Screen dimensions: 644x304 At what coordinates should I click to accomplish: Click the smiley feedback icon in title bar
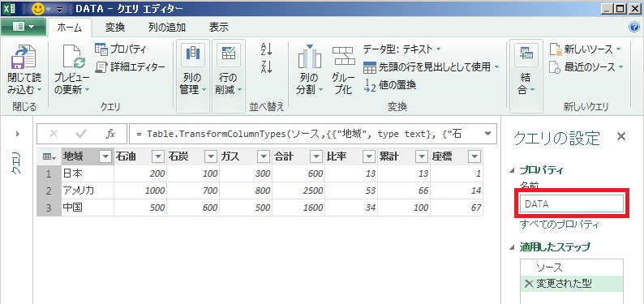pyautogui.click(x=38, y=8)
